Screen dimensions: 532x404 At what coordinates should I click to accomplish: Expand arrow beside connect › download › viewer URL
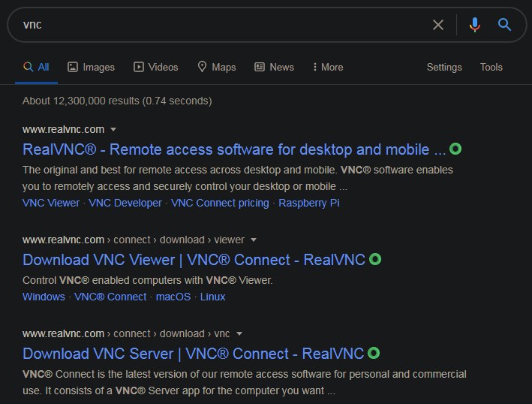point(254,240)
